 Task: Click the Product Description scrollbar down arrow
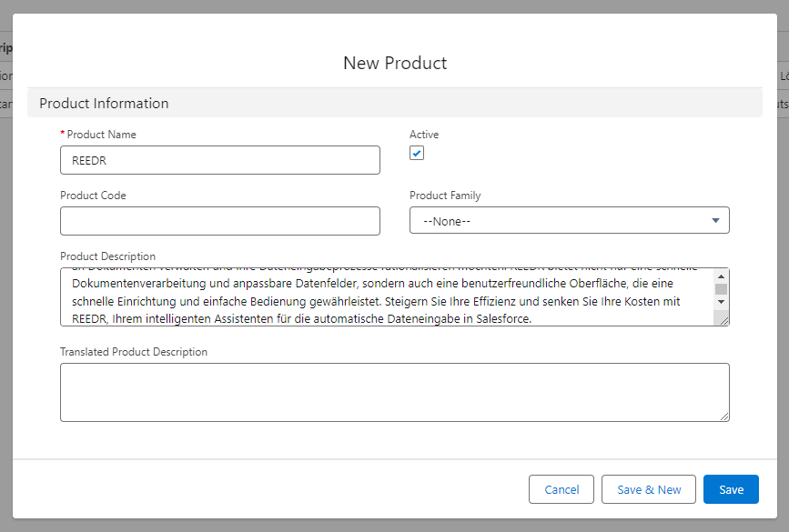[x=721, y=301]
